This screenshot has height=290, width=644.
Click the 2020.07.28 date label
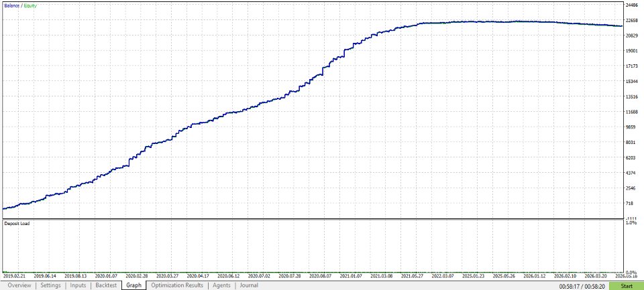tap(290, 277)
